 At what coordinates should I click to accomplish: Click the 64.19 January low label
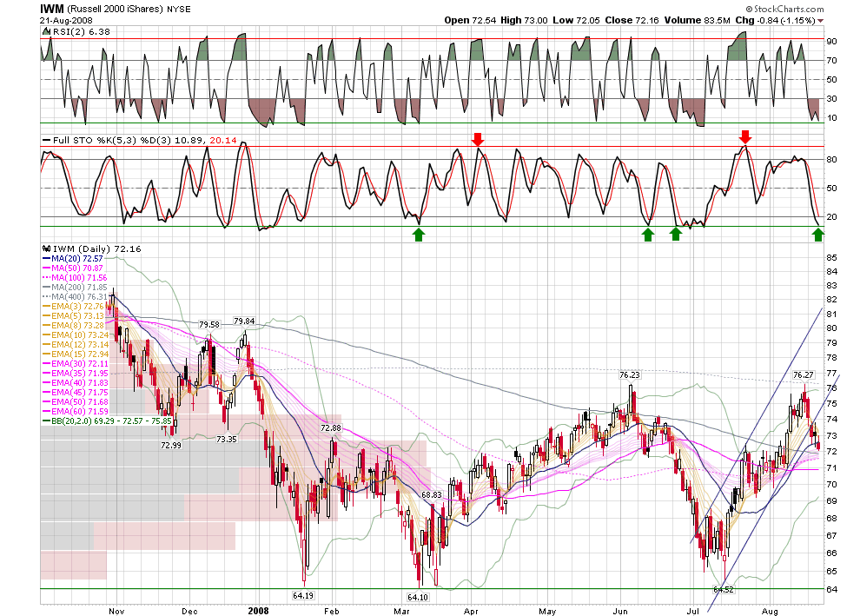point(303,595)
